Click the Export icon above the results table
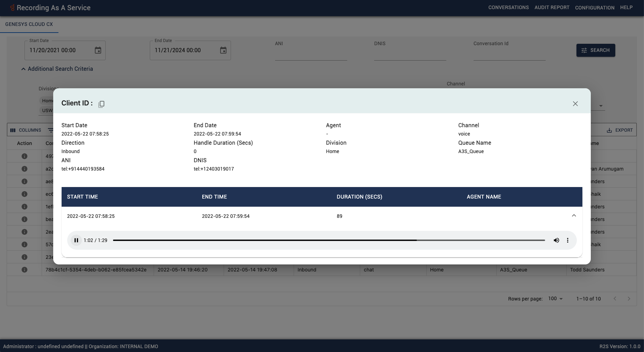 [619, 130]
